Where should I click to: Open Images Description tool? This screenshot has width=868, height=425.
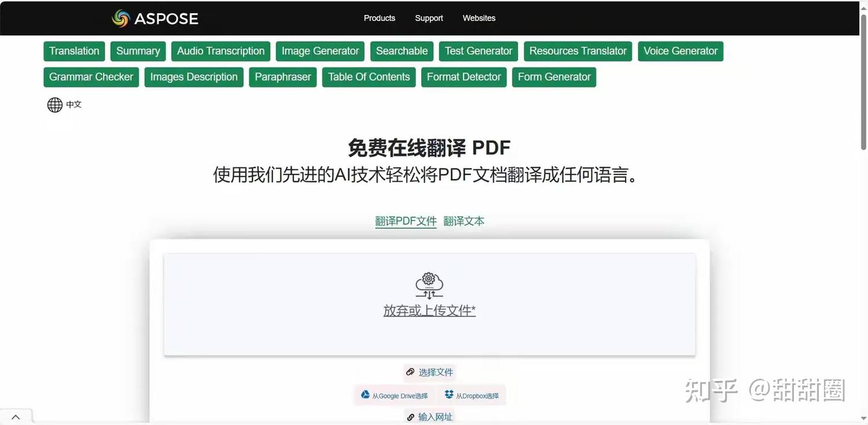(x=194, y=77)
